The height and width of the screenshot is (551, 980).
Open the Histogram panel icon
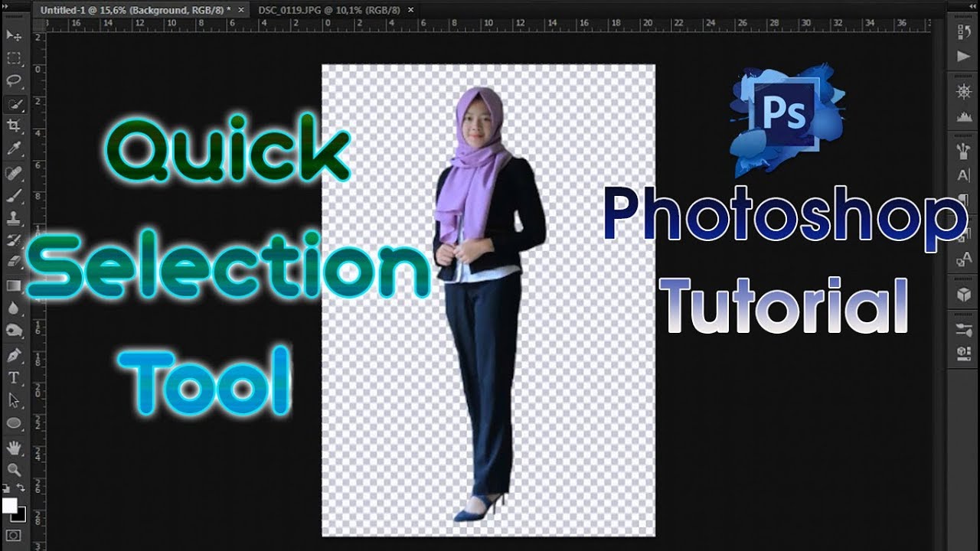[964, 117]
